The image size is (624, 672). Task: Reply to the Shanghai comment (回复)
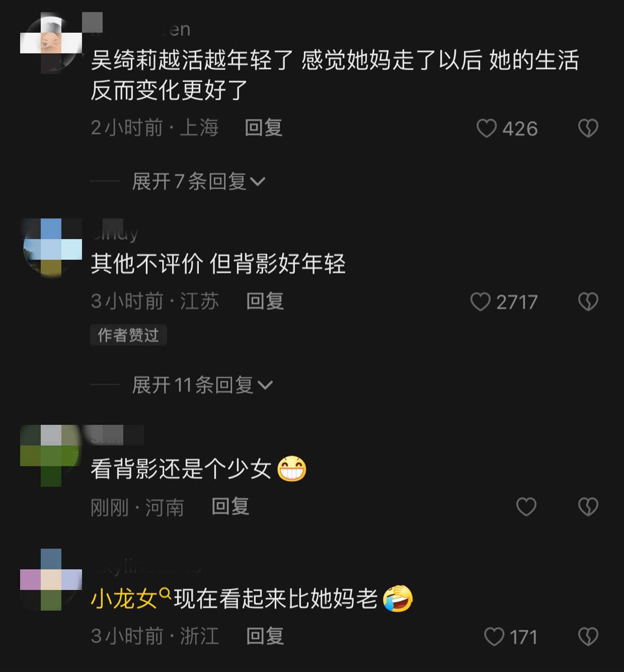[264, 128]
